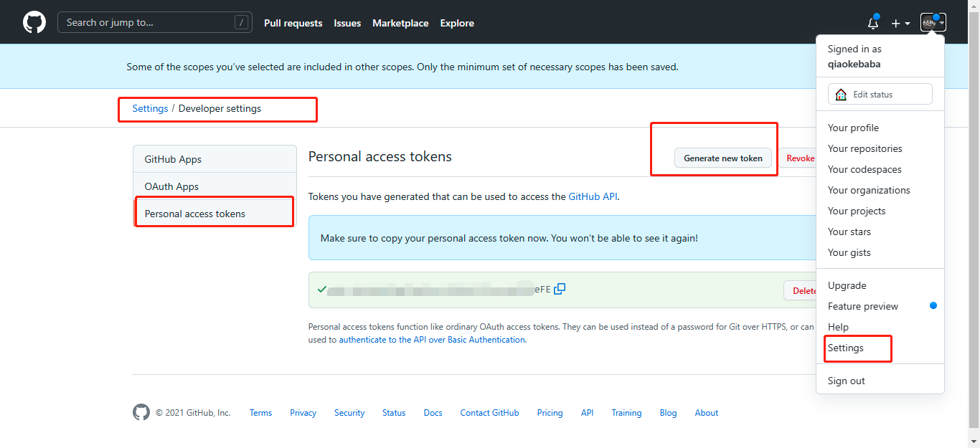Viewport: 980px width, 448px height.
Task: Sign out from the user menu
Action: (x=880, y=381)
